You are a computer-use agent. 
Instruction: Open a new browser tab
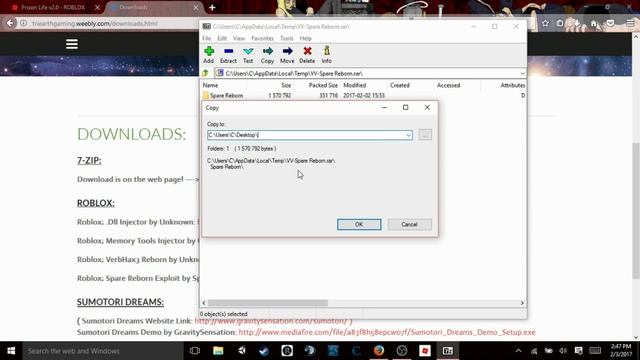212,7
